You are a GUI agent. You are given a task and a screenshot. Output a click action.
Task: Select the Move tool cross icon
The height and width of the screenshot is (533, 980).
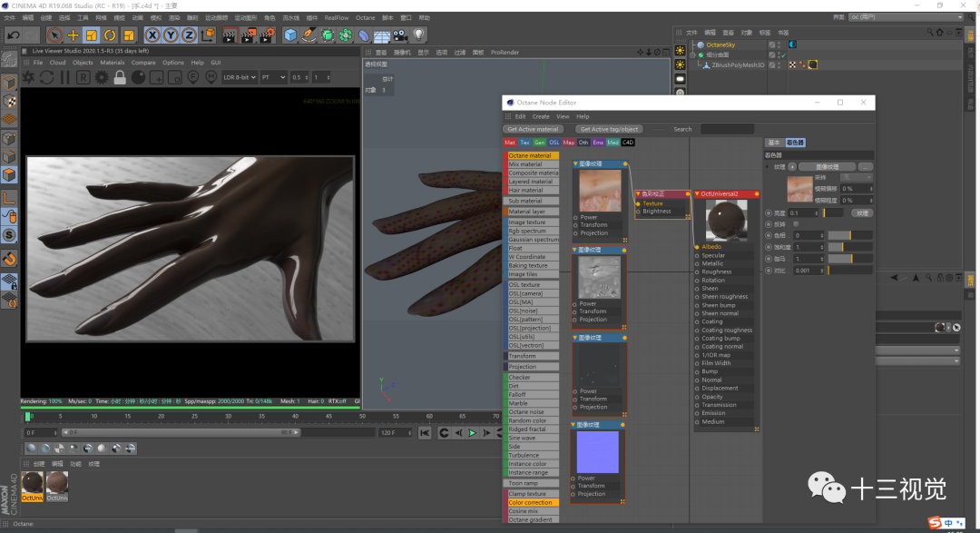coord(73,35)
